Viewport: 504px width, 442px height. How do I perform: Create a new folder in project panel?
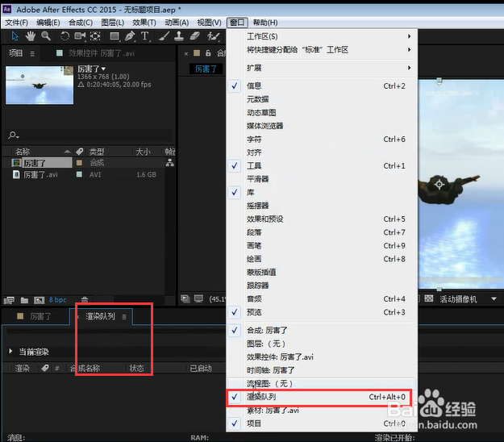coord(24,300)
